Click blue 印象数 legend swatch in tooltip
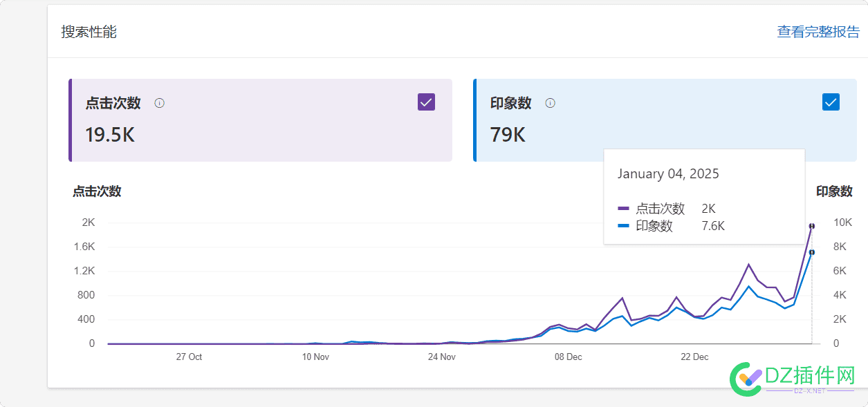Screen dimensions: 868x407 [x=623, y=226]
